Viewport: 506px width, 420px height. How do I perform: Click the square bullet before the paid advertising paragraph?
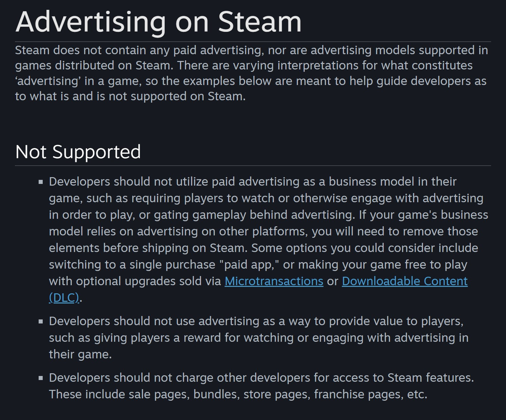tap(41, 182)
